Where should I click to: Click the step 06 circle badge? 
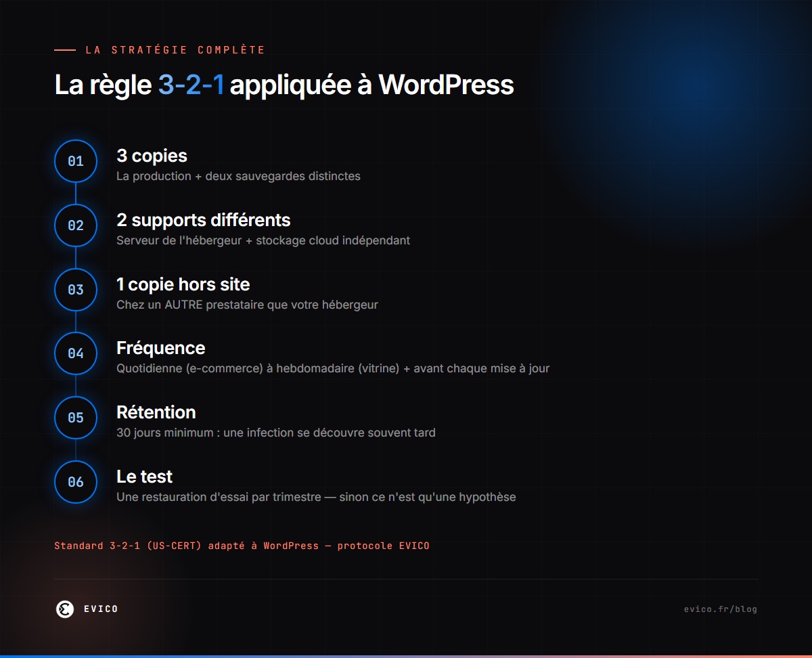76,482
